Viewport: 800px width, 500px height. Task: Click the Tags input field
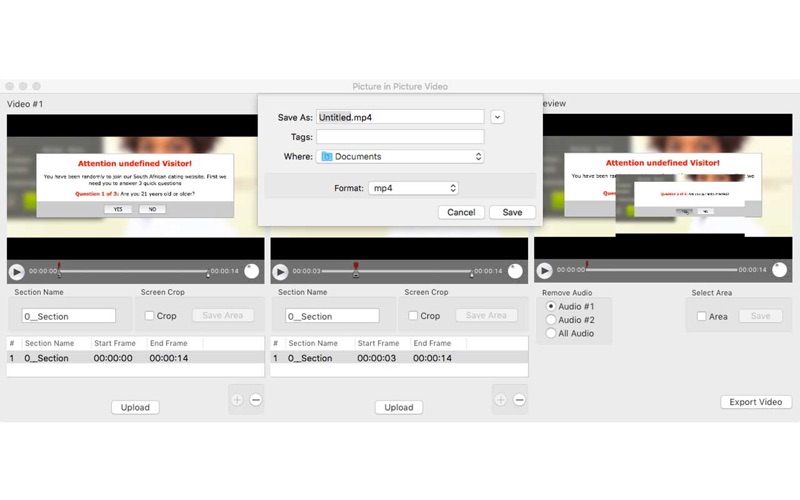point(400,137)
